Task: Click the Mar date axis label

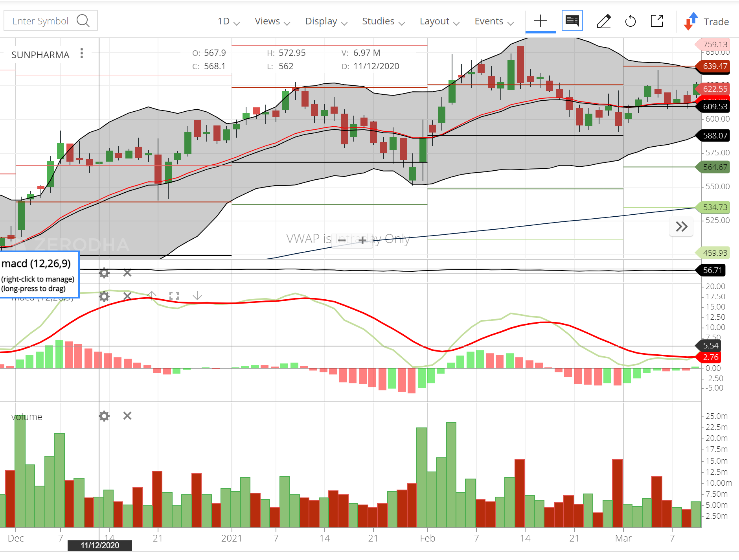Action: pyautogui.click(x=623, y=538)
